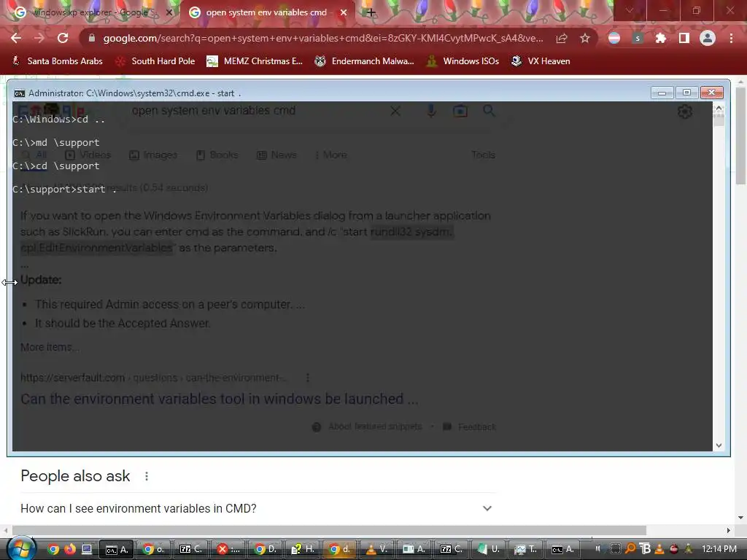Switch to the Chrome 'o.' taskbar button
Viewport: 747px width, 560px height.
pos(153,549)
